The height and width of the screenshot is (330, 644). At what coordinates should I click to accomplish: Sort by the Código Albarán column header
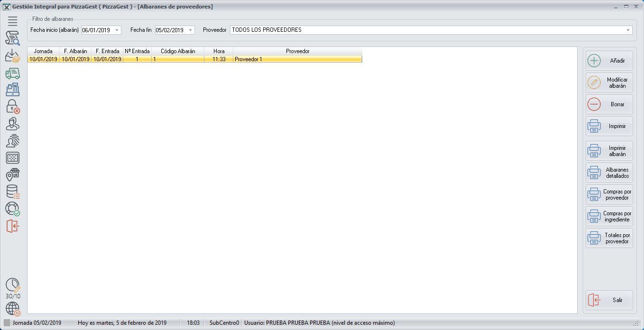(178, 51)
